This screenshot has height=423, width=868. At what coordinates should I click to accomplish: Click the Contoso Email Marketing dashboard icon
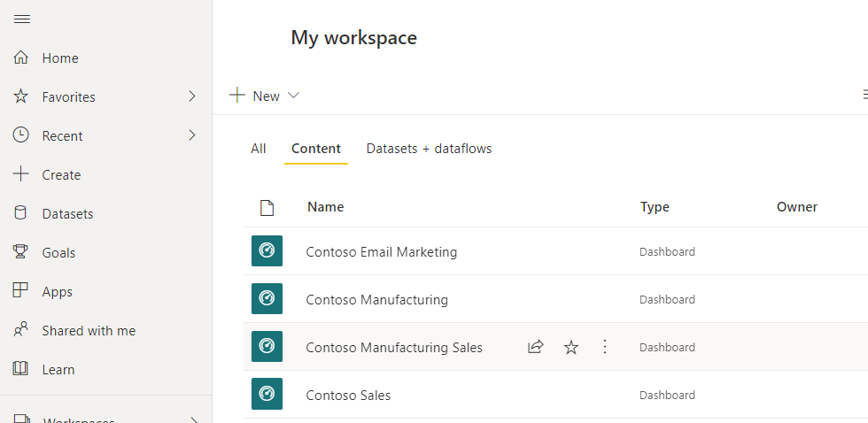click(267, 251)
